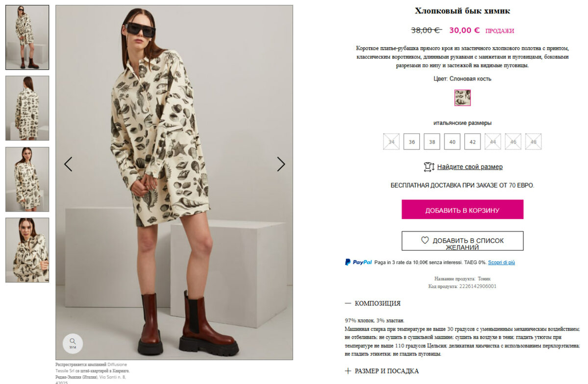
Task: Select Italian size 36
Action: 412,142
